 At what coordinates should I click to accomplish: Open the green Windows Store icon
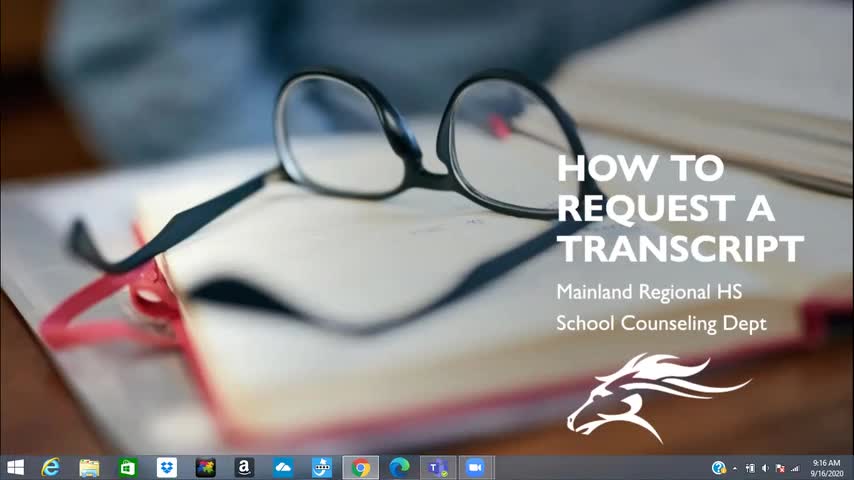(x=128, y=467)
